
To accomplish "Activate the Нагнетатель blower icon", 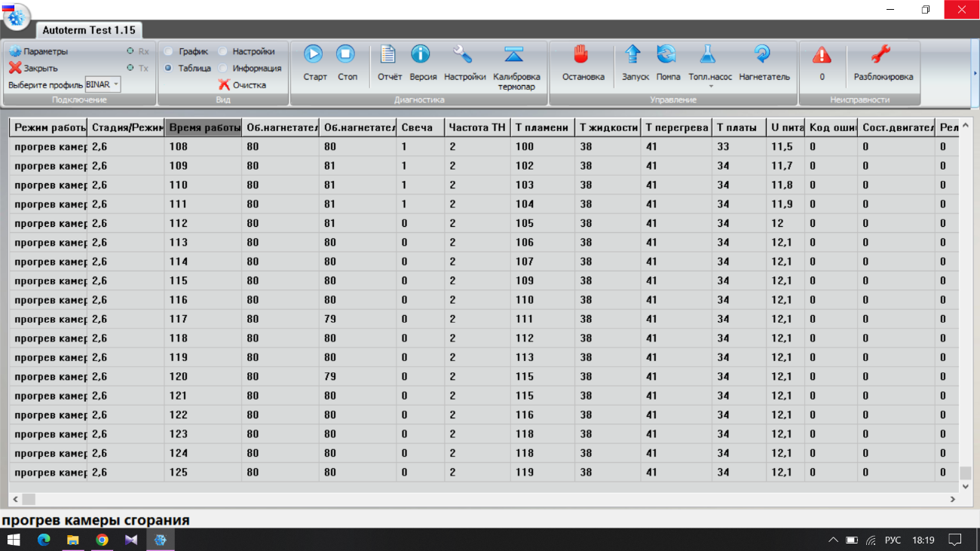I will point(762,54).
